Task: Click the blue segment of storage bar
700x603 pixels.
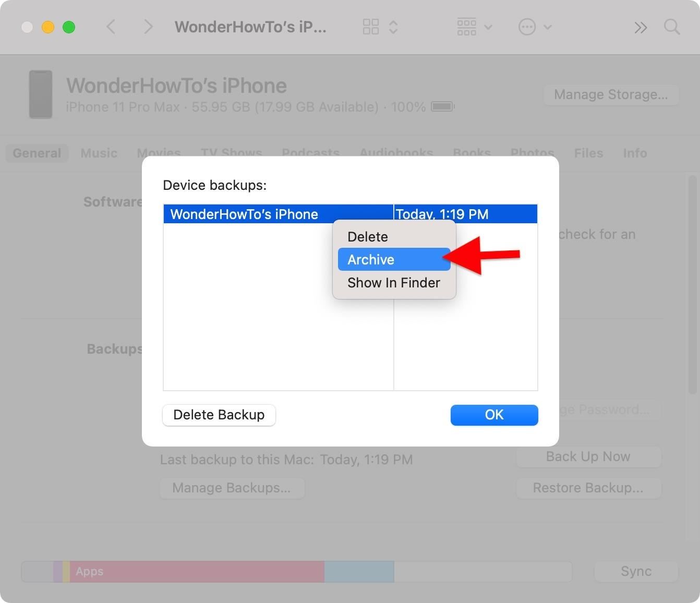Action: pos(359,572)
